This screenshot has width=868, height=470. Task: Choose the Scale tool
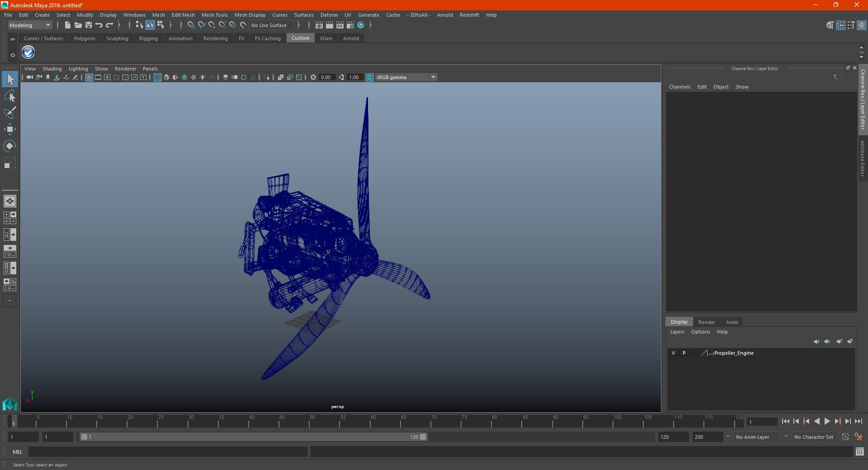[x=10, y=163]
